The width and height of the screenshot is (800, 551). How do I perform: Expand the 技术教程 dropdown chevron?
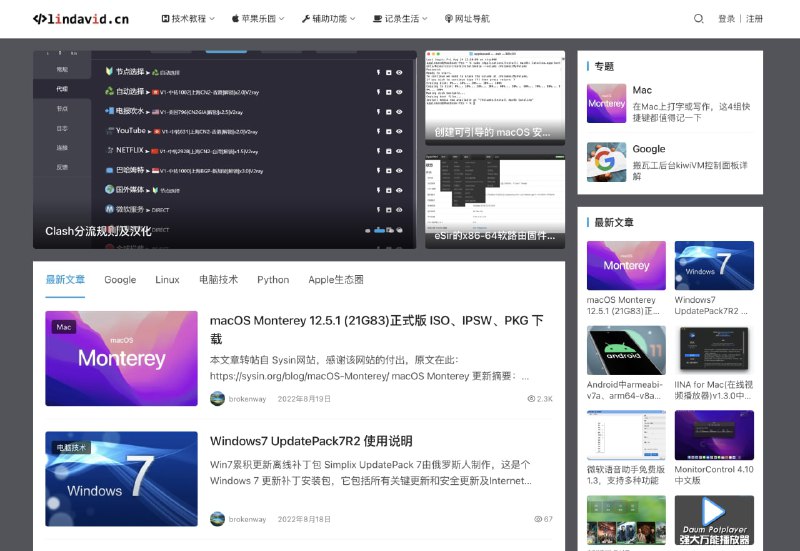pyautogui.click(x=212, y=19)
